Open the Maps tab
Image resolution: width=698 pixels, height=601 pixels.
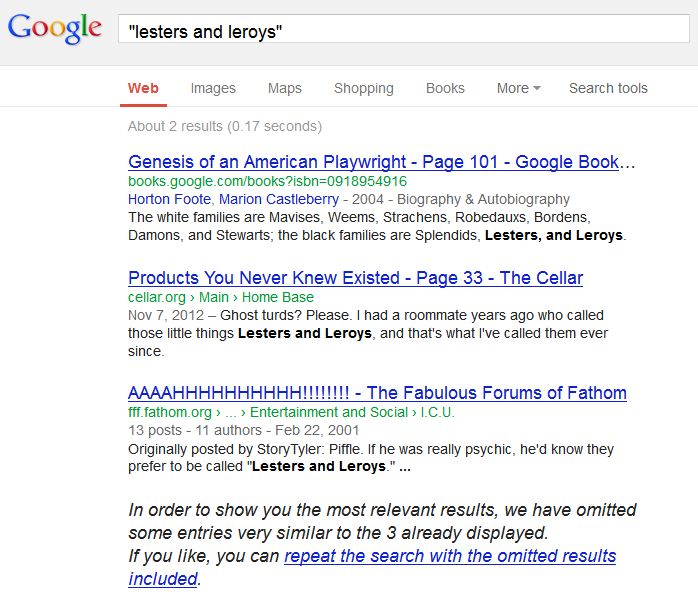pos(284,88)
